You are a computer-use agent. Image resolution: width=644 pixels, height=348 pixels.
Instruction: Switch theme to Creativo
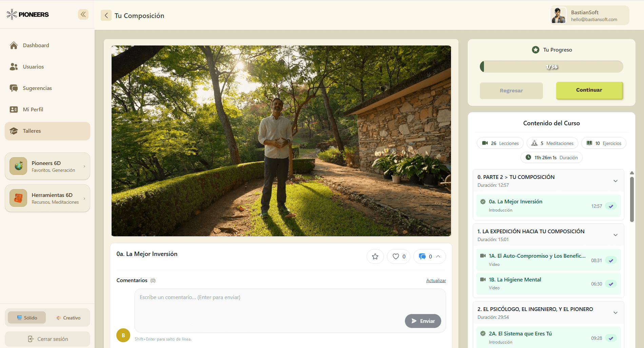(x=69, y=317)
